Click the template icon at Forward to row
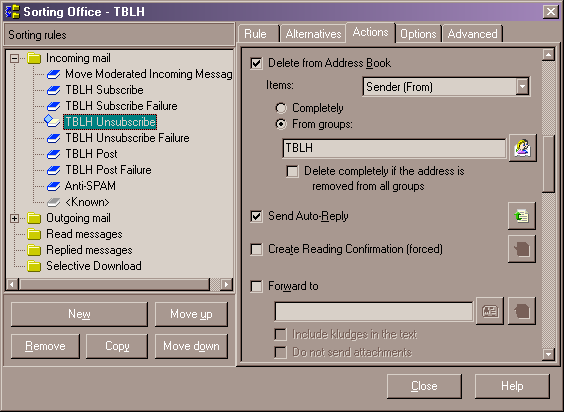564x412 pixels. [522, 311]
